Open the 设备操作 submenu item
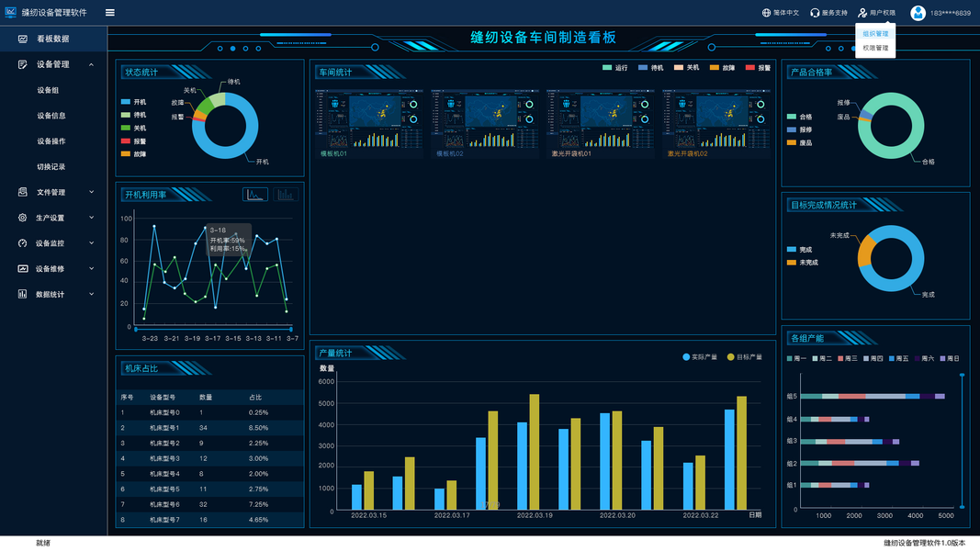980x551 pixels. [x=51, y=141]
